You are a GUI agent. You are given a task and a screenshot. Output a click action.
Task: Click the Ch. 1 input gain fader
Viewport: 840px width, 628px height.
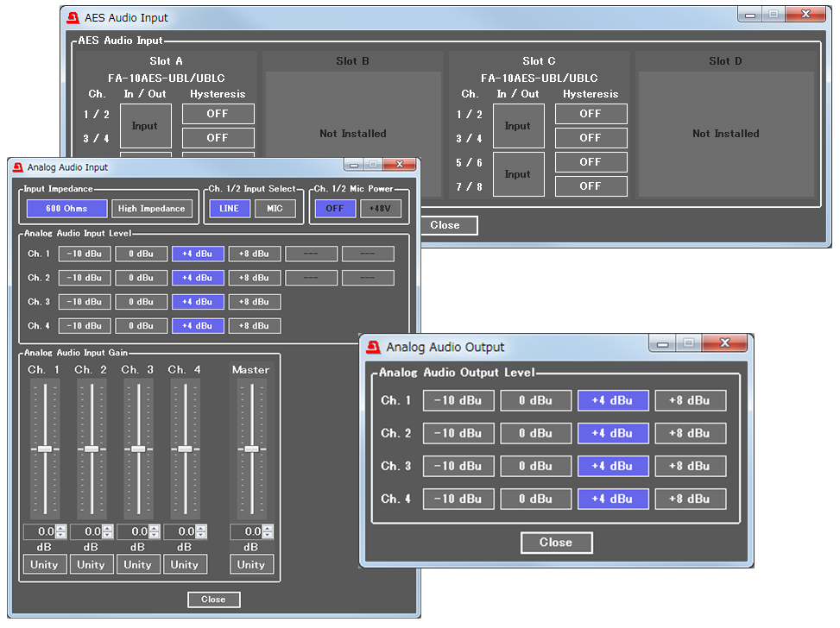(44, 449)
